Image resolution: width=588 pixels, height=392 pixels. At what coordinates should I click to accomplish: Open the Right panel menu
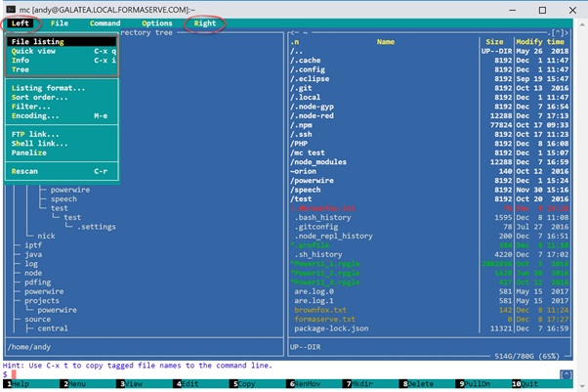pos(205,22)
